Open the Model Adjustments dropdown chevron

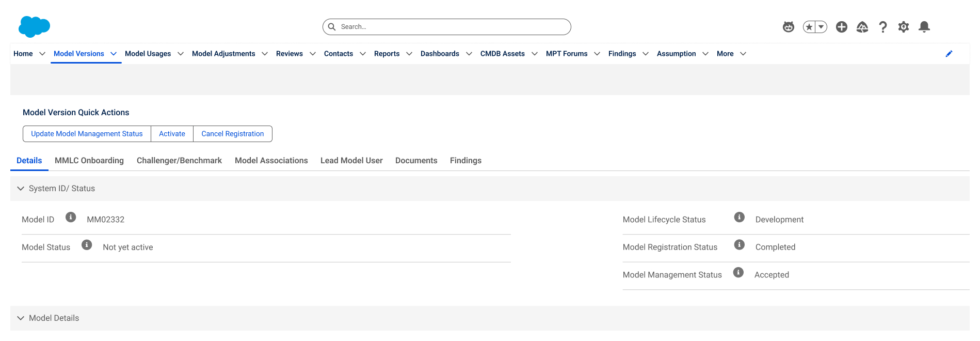click(265, 54)
